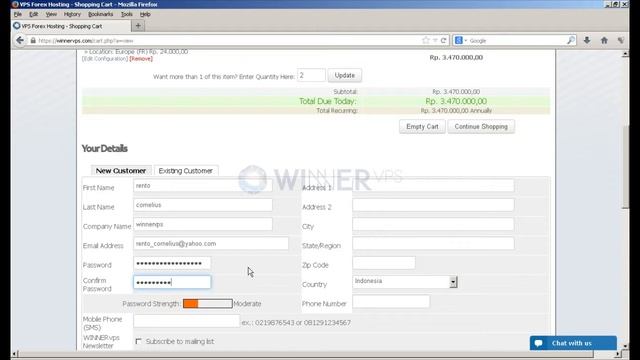This screenshot has width=640, height=360.
Task: Focus the Zip Code field
Action: tap(384, 263)
